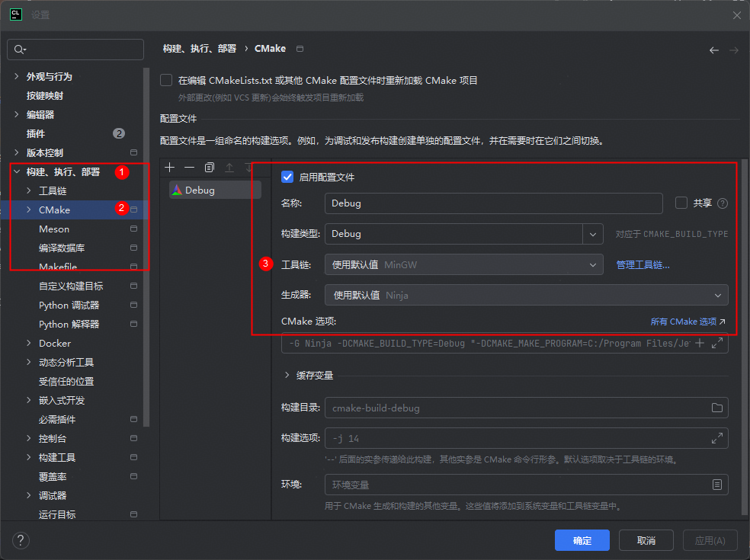Copy the selected CMake profile
The width and height of the screenshot is (750, 560).
click(x=210, y=168)
